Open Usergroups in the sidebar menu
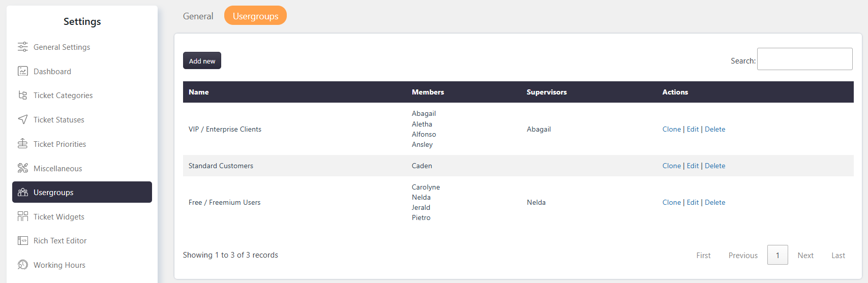 (82, 192)
